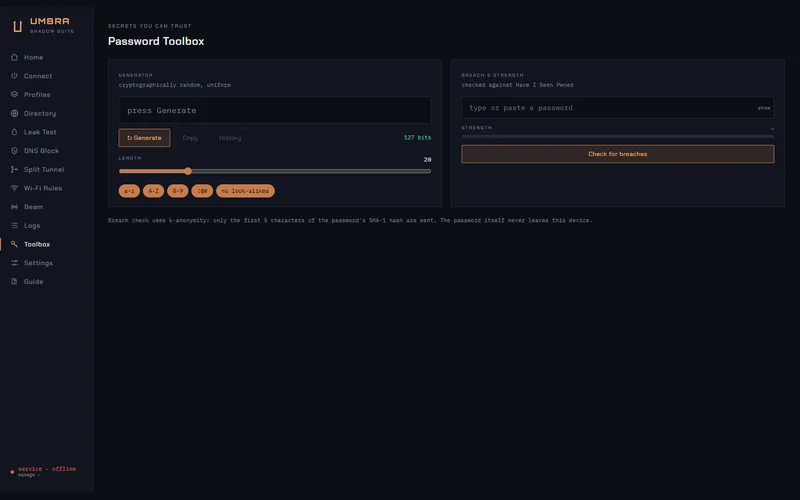The width and height of the screenshot is (800, 500).
Task: Click the Leak Test droplet icon
Action: [14, 132]
